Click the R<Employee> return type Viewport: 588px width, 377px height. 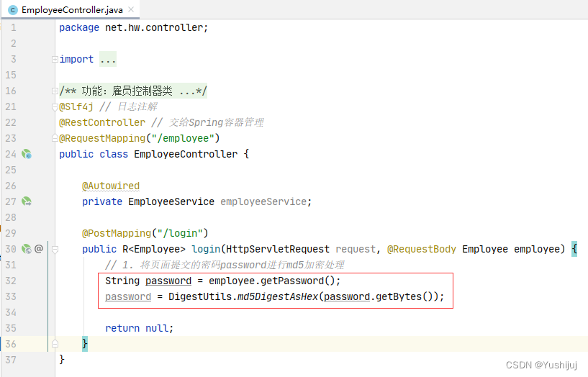pyautogui.click(x=154, y=249)
